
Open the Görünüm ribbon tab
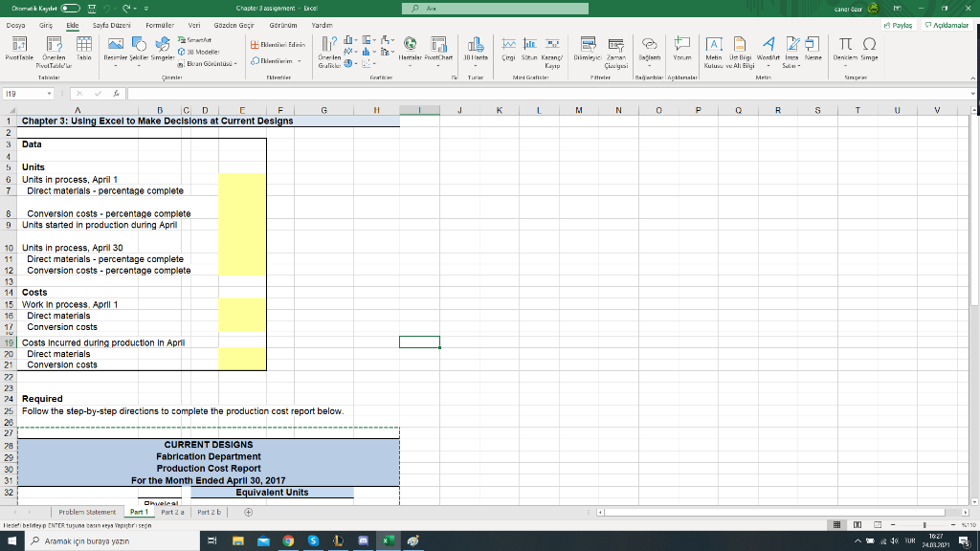pos(283,26)
